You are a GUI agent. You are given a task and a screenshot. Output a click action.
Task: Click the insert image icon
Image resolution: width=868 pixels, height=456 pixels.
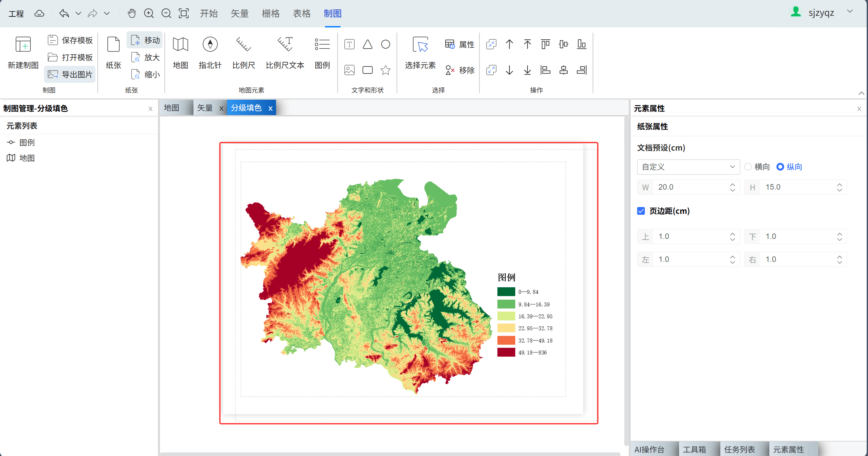[x=350, y=70]
